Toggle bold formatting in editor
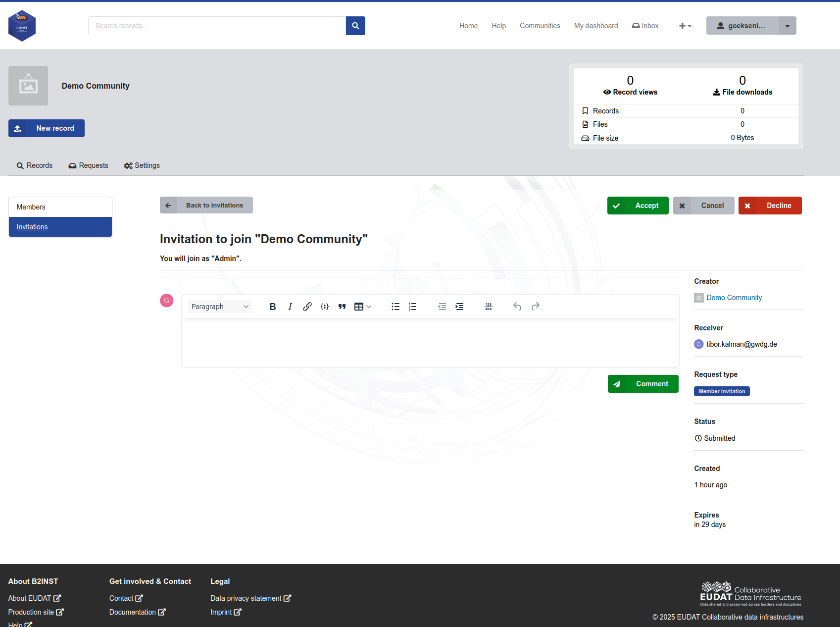This screenshot has width=840, height=627. click(273, 307)
